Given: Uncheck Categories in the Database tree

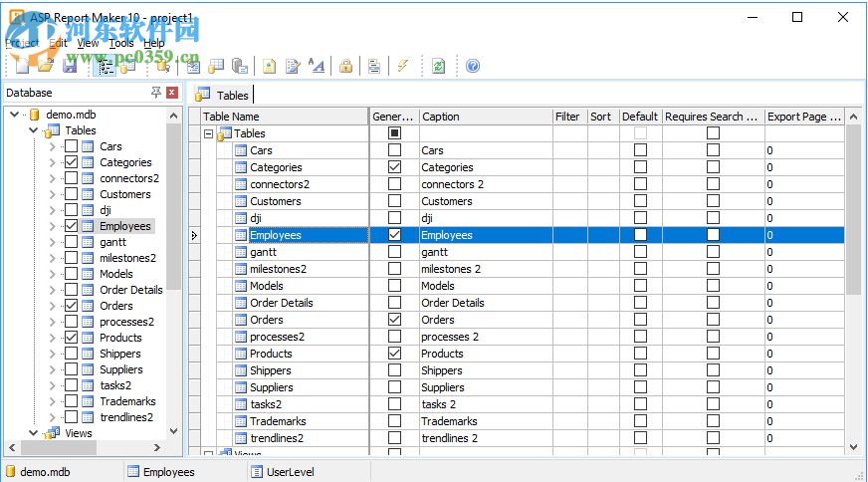Looking at the screenshot, I should click(71, 162).
